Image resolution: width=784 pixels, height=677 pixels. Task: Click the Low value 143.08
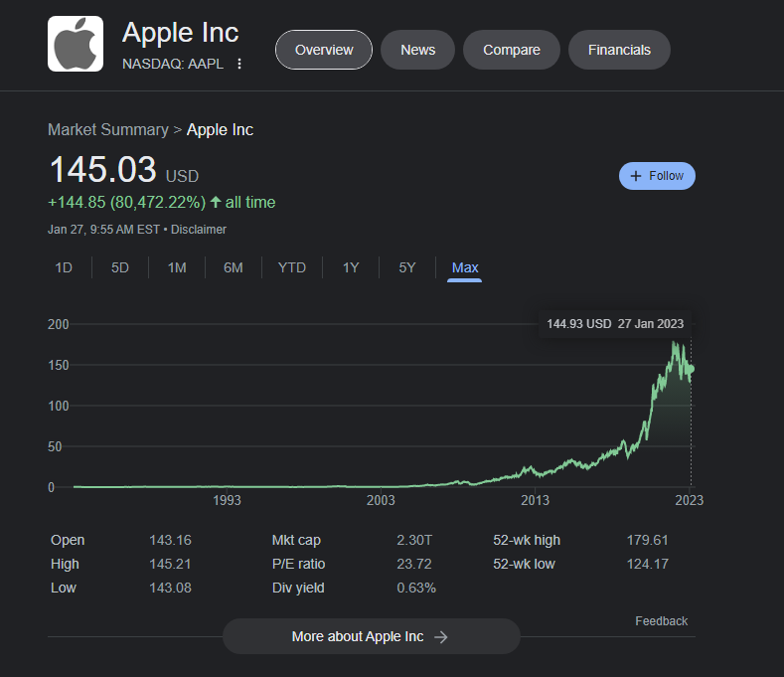coord(170,588)
